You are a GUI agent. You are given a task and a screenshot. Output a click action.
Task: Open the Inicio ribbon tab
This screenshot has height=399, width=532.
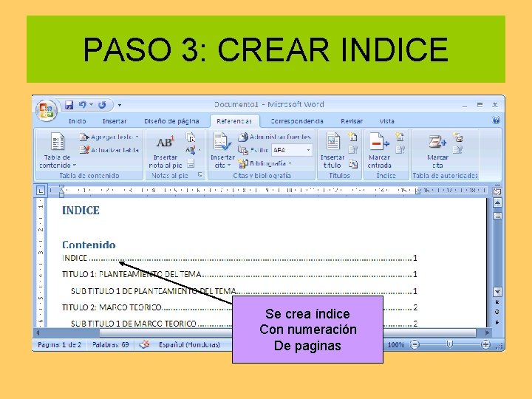coord(78,121)
